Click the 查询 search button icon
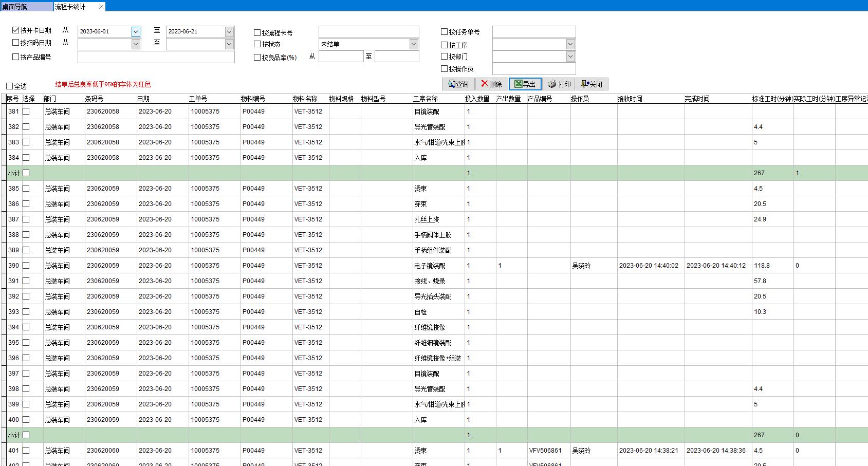The height and width of the screenshot is (466, 868). coord(452,84)
